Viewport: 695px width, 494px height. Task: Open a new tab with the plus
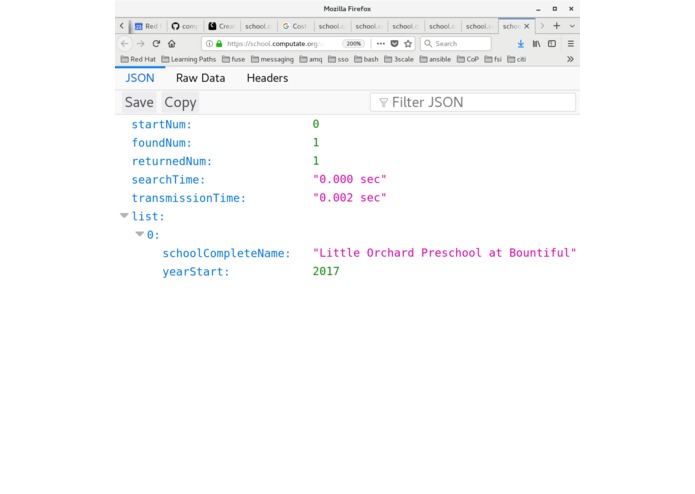557,26
